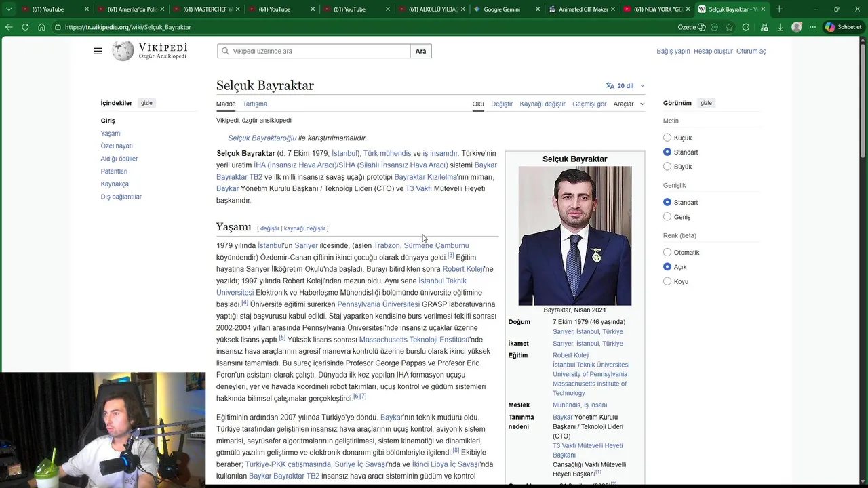
Task: Open Selçuk Bayraktar infobox portrait photo
Action: tap(575, 236)
